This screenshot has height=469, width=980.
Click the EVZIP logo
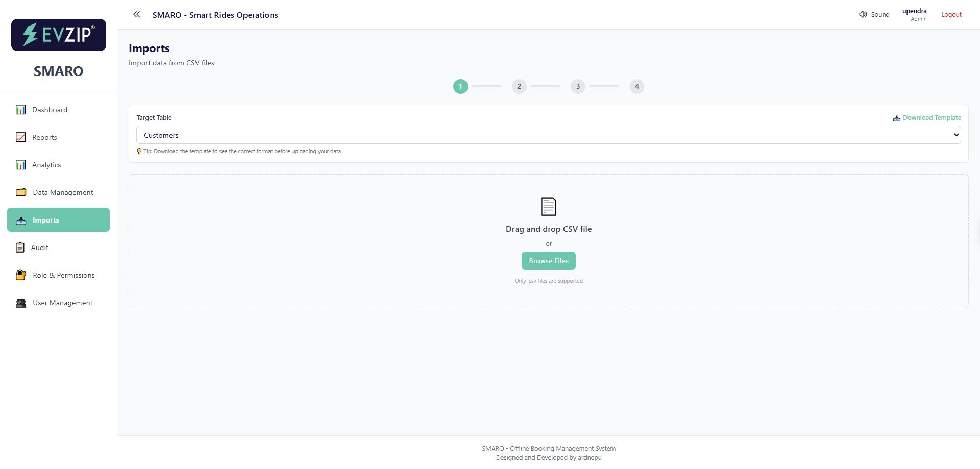(x=58, y=35)
